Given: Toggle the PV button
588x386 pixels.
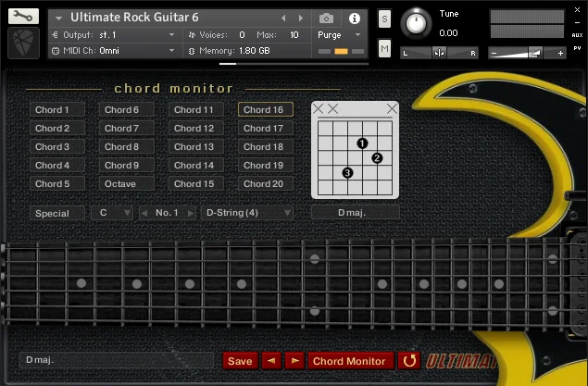Looking at the screenshot, I should coord(578,48).
